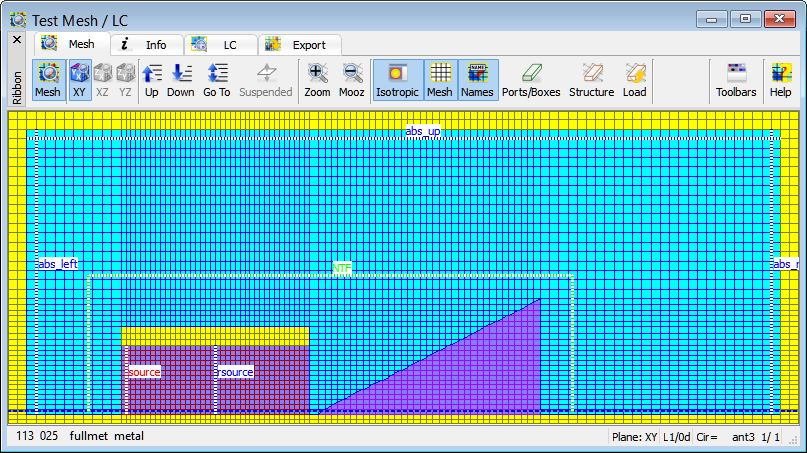Close the Ribbon panel with X
The width and height of the screenshot is (807, 453).
click(16, 39)
